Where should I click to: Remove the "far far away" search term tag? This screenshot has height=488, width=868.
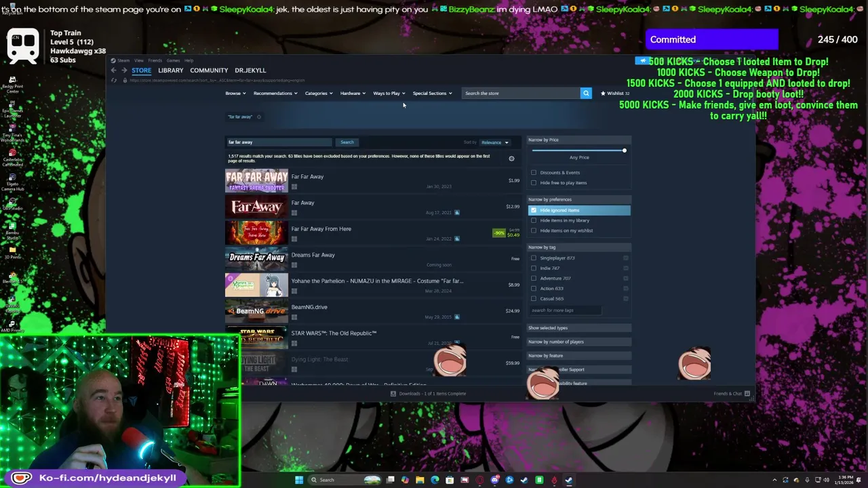point(258,117)
